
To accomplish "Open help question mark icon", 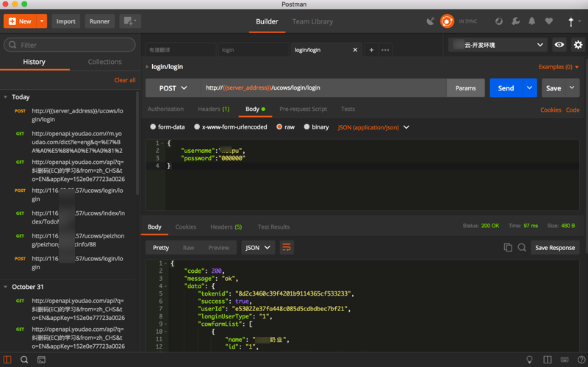I will tap(581, 360).
